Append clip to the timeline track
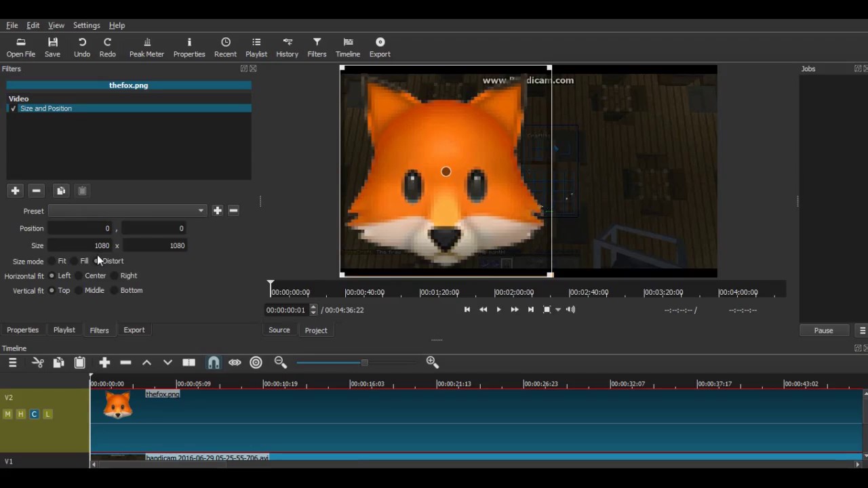Viewport: 868px width, 488px height. coord(104,363)
